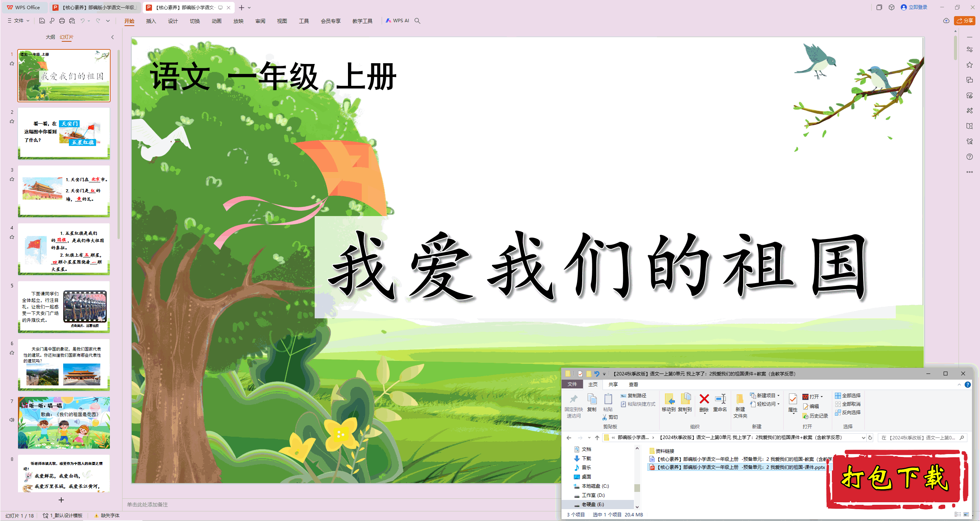Click Rename icon in Explorer ribbon
Screen dimensions: 980x521
(x=720, y=403)
